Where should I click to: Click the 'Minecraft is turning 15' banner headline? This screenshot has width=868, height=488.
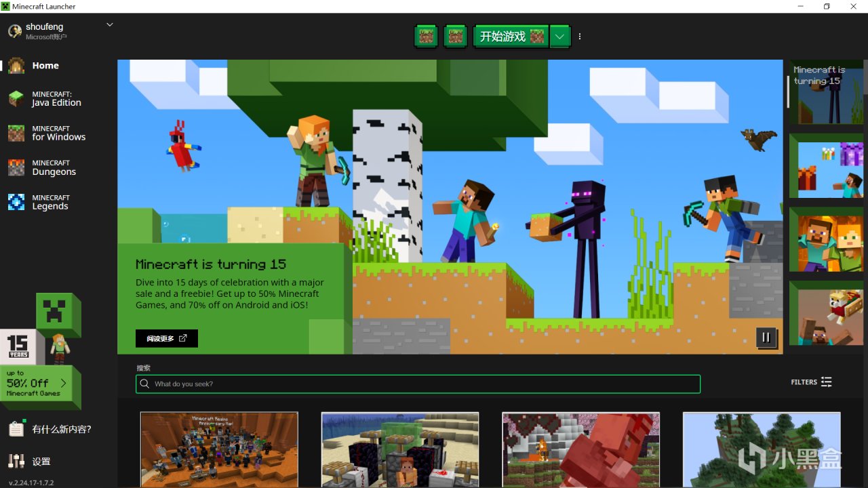click(211, 264)
